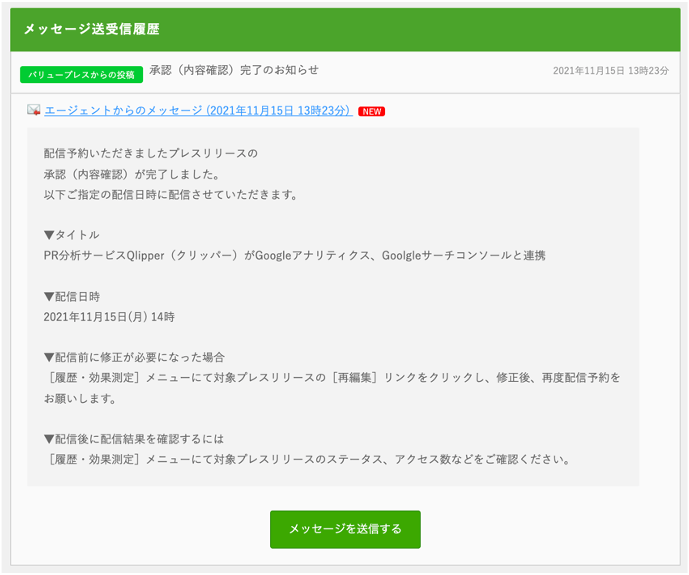Click the press release title line starting PR分析サービスQlipper
Screen dimensions: 689x575
tap(294, 256)
